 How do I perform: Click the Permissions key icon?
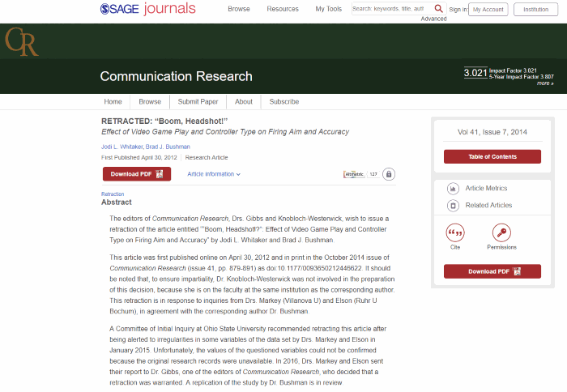501,232
